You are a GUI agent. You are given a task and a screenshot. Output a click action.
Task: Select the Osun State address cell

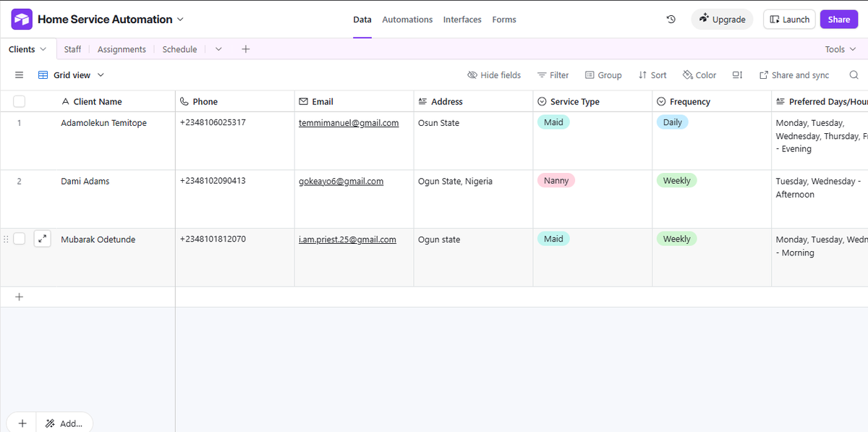pyautogui.click(x=473, y=141)
